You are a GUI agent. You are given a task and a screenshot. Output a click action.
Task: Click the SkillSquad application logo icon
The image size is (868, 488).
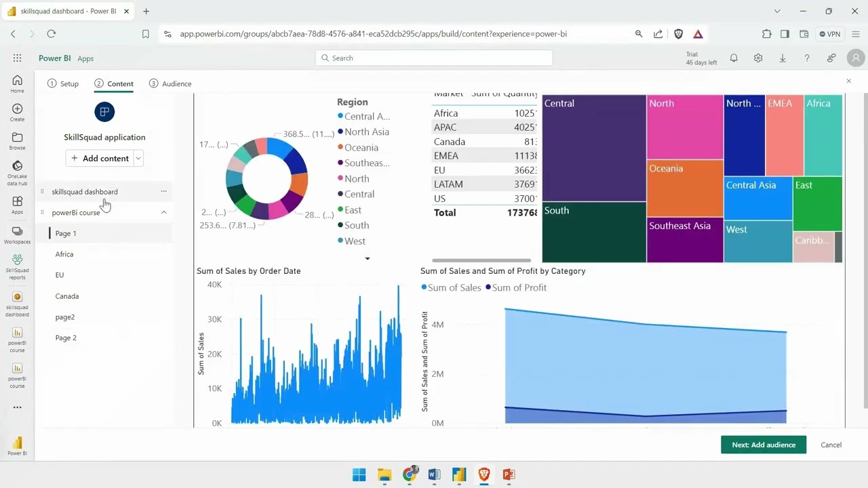click(x=104, y=112)
